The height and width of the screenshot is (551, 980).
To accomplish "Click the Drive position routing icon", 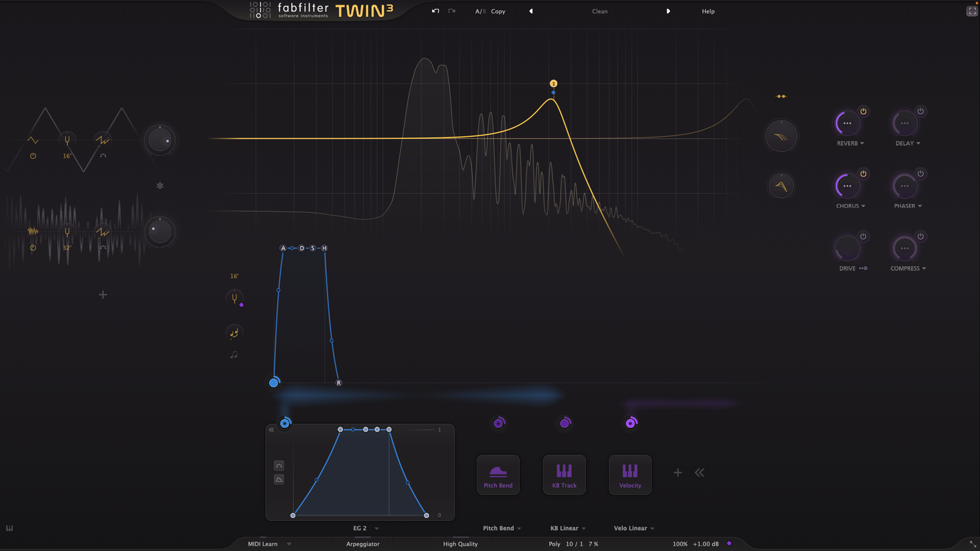I will click(x=863, y=268).
